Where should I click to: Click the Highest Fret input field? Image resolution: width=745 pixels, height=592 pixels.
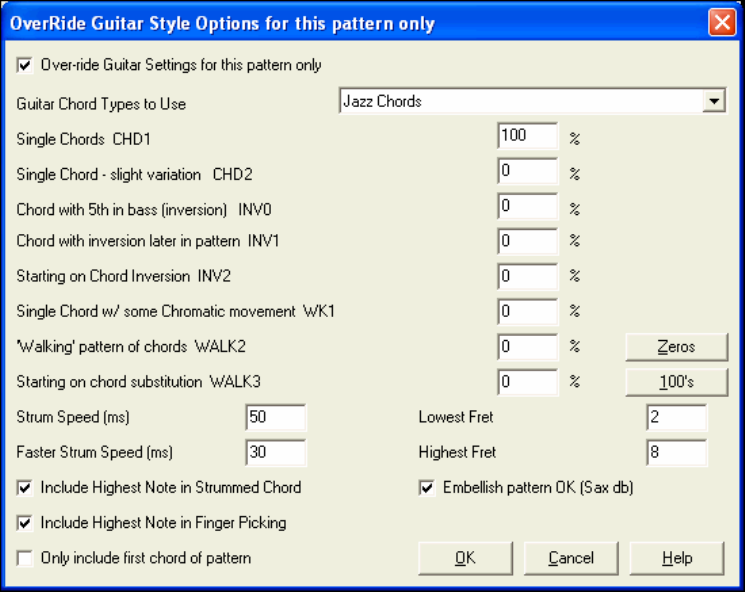point(676,452)
